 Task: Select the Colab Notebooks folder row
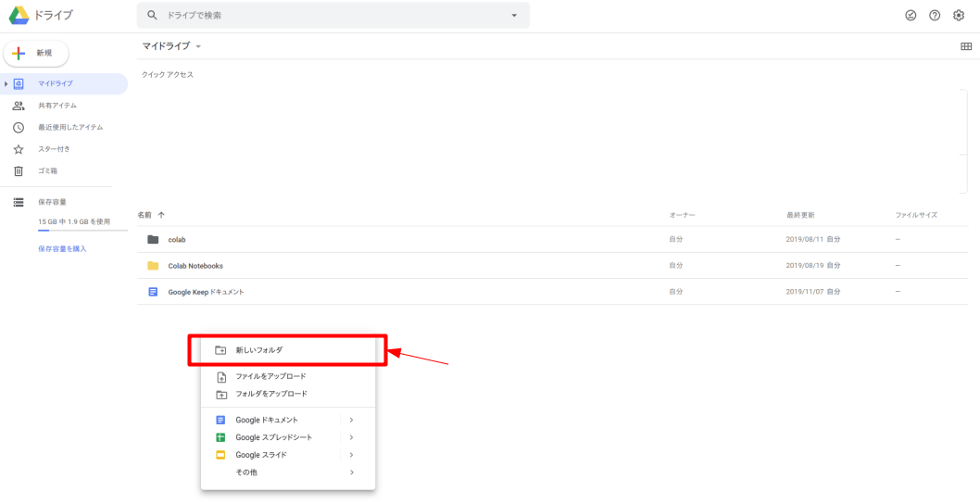pos(552,266)
